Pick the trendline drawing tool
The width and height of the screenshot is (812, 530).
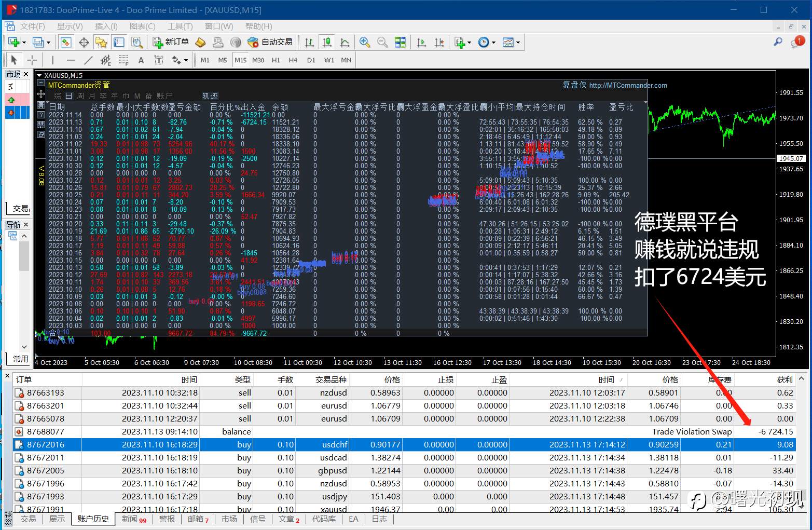pyautogui.click(x=88, y=60)
